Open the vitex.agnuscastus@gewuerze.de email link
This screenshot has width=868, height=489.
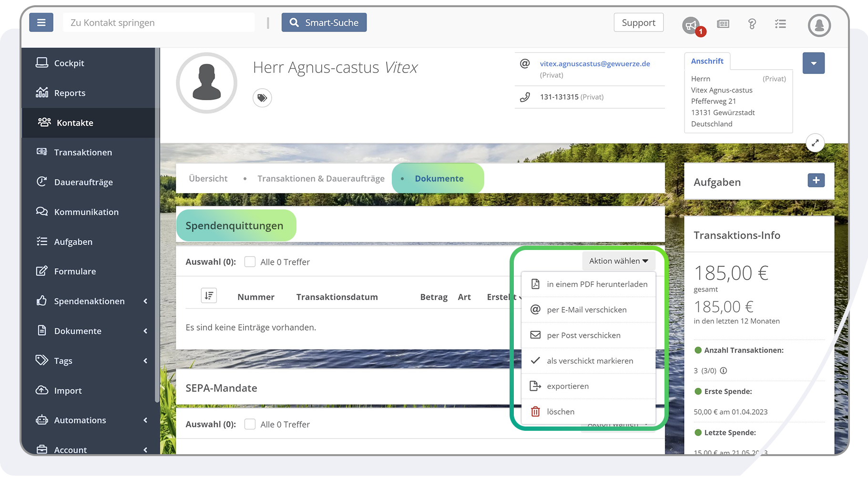tap(595, 63)
